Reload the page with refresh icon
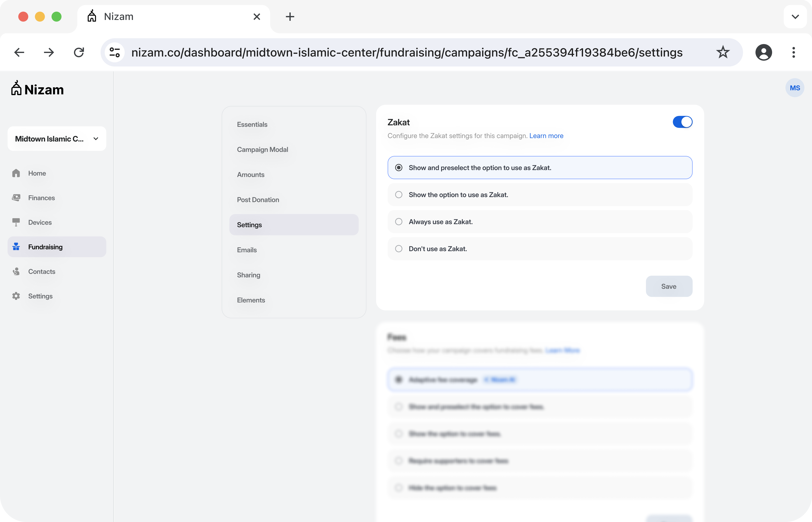 point(79,52)
